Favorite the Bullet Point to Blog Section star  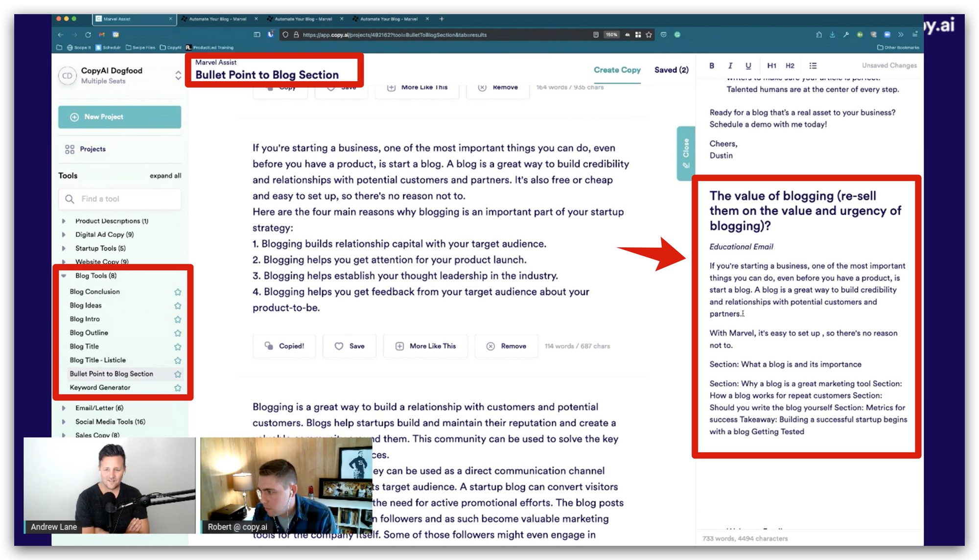coord(178,374)
